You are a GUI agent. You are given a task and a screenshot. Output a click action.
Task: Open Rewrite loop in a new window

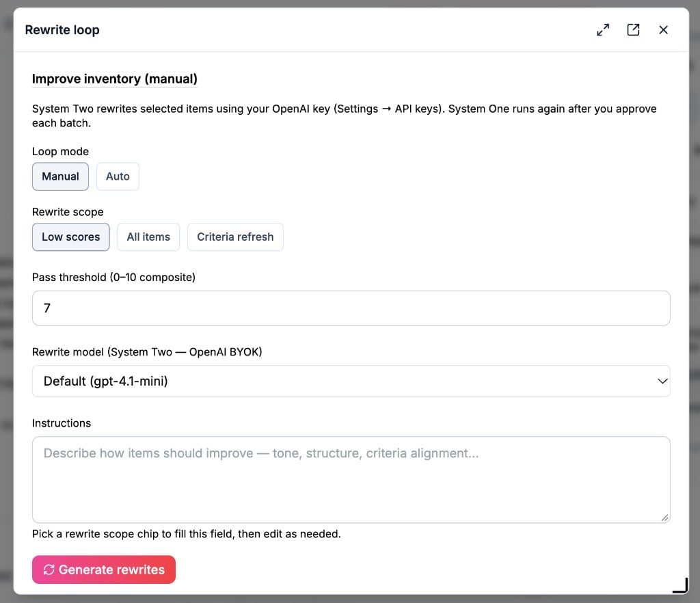point(633,30)
